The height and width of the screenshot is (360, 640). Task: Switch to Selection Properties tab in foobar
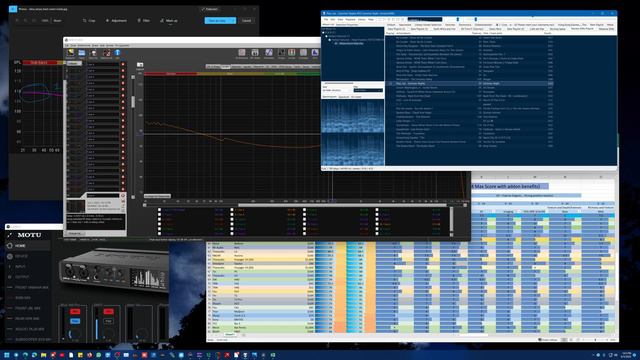coord(347,25)
